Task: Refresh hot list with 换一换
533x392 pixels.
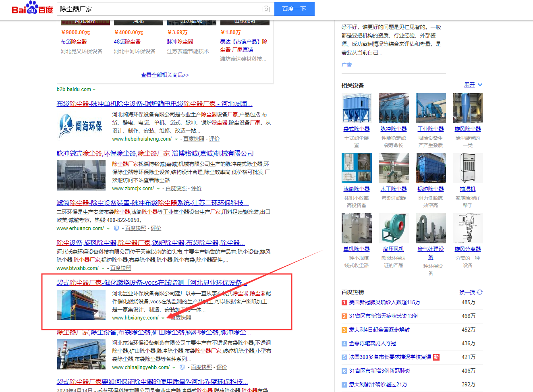Action: tap(471, 292)
